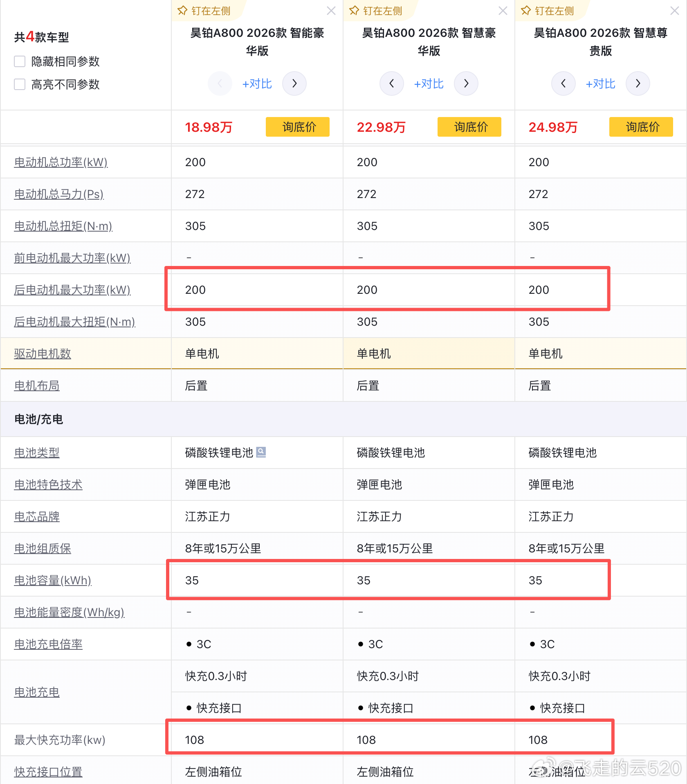This screenshot has height=784, width=687.
Task: Open battery info icon next to 磷酸铁锂电池
Action: (261, 452)
